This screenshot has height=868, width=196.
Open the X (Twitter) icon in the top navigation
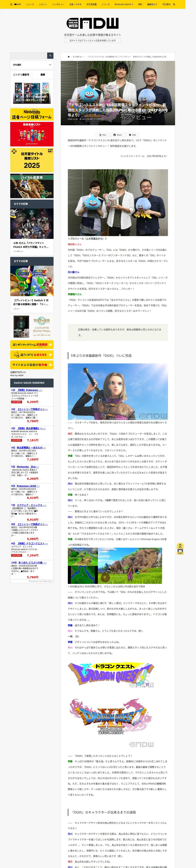tap(11, 4)
